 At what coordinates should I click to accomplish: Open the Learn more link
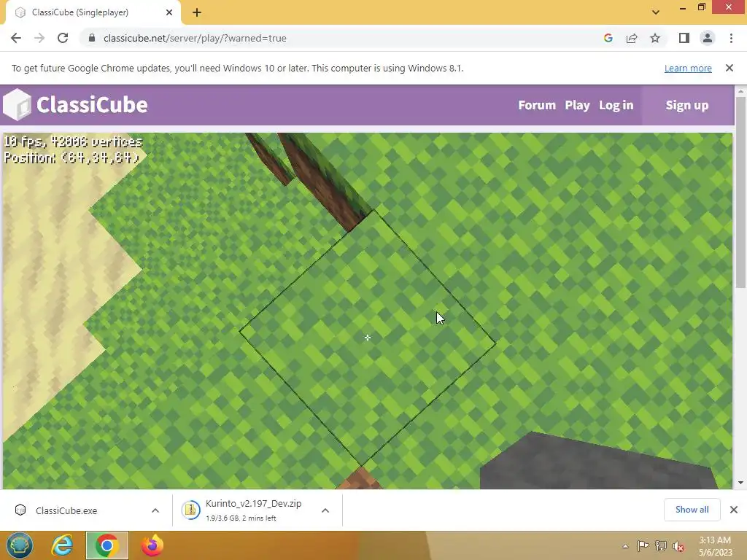[688, 68]
